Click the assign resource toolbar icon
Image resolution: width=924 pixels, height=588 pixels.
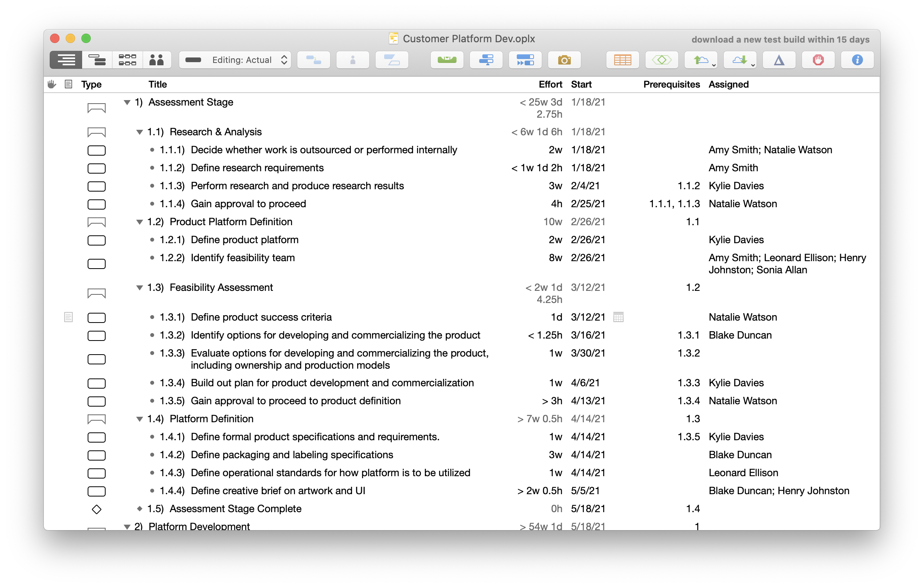(353, 60)
